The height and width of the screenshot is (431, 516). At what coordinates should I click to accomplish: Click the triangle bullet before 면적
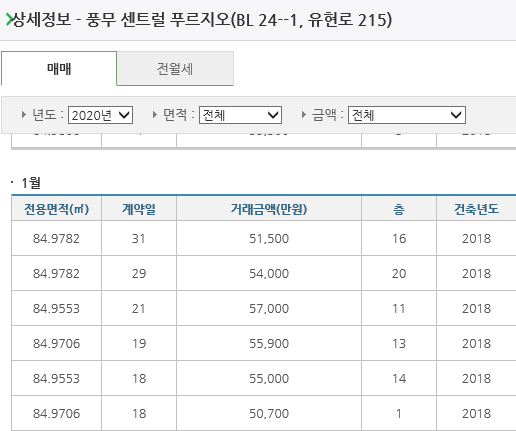coord(154,115)
